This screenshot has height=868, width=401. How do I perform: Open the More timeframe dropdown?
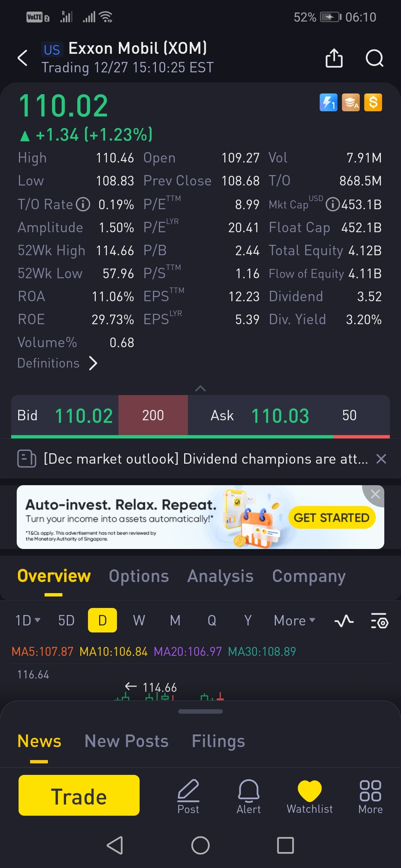[294, 620]
